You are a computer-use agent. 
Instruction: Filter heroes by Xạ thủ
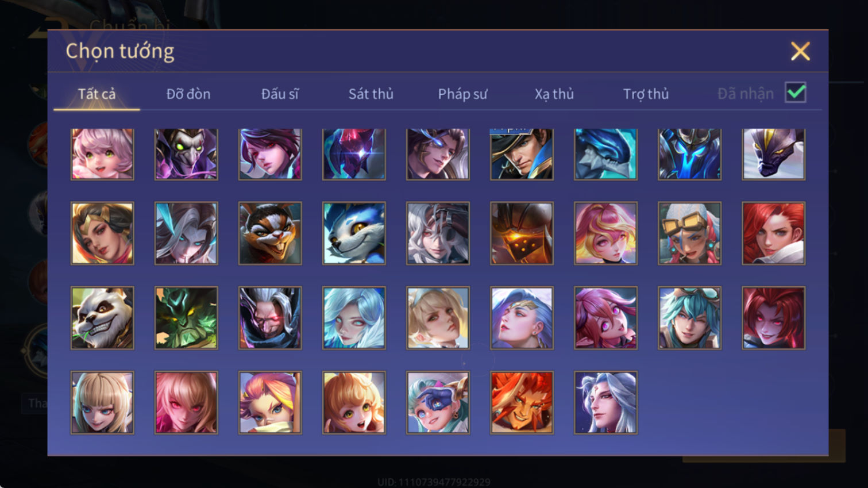click(x=554, y=94)
